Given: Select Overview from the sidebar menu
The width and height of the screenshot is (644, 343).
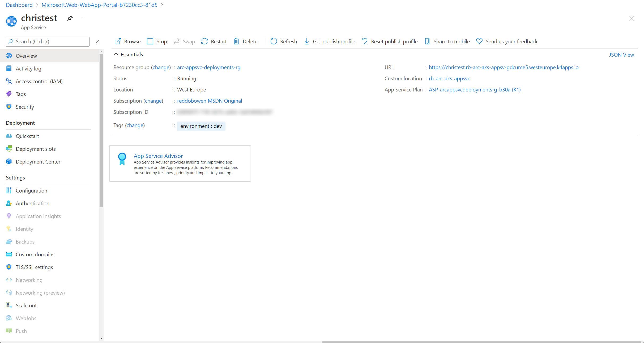Looking at the screenshot, I should point(26,56).
